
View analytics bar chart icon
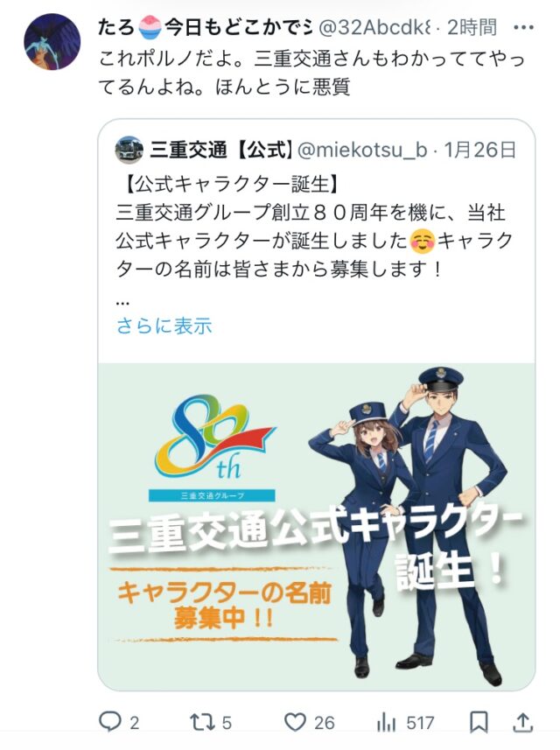(x=386, y=722)
